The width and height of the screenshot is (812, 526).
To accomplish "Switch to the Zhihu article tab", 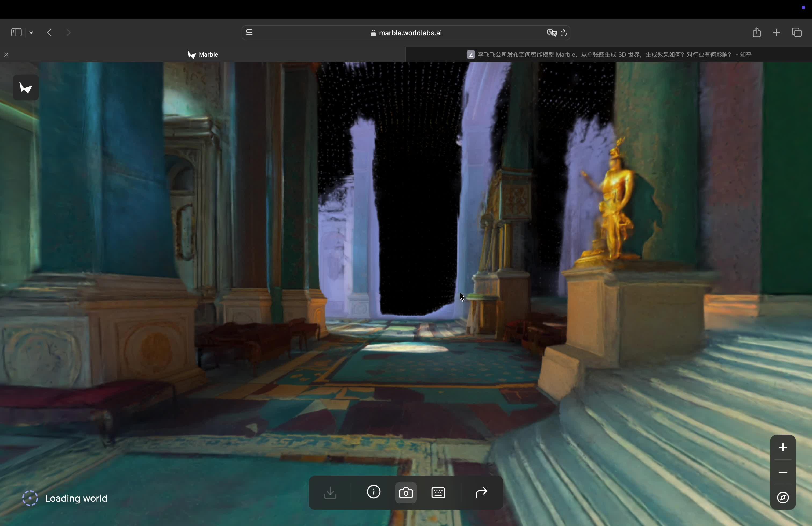I will (607, 54).
